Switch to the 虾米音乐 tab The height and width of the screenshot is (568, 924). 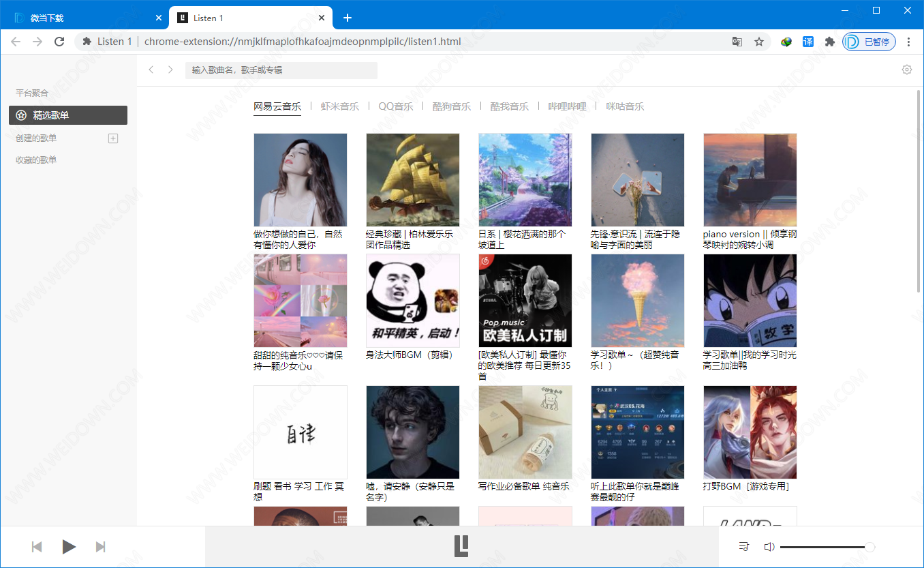point(339,106)
